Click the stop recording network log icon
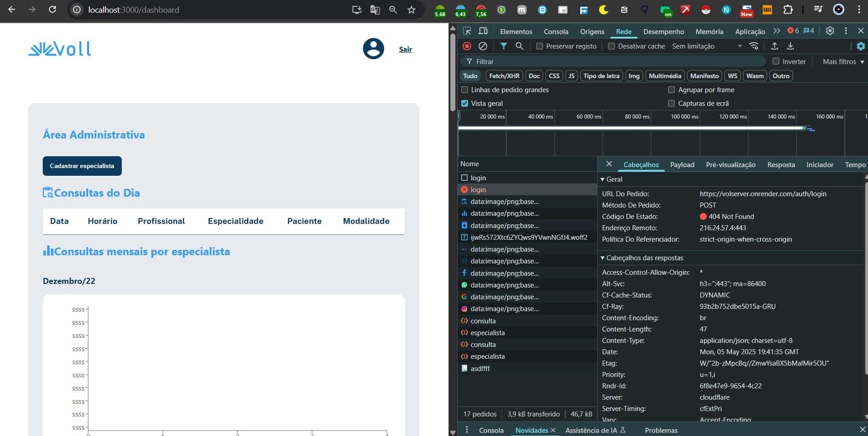868x436 pixels. [467, 46]
